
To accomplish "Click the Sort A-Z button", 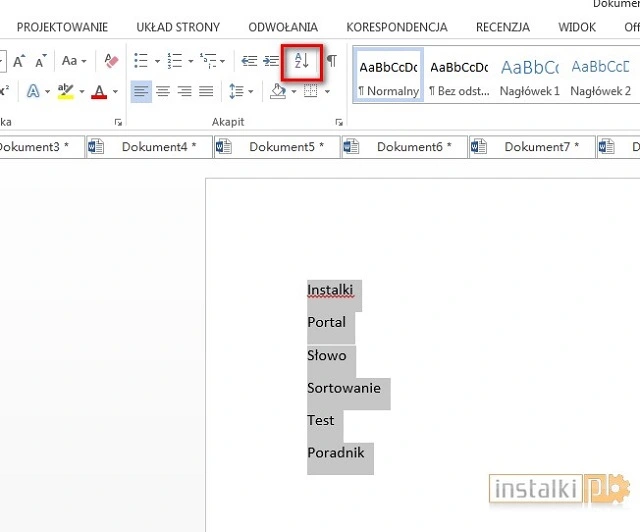I will pyautogui.click(x=302, y=62).
